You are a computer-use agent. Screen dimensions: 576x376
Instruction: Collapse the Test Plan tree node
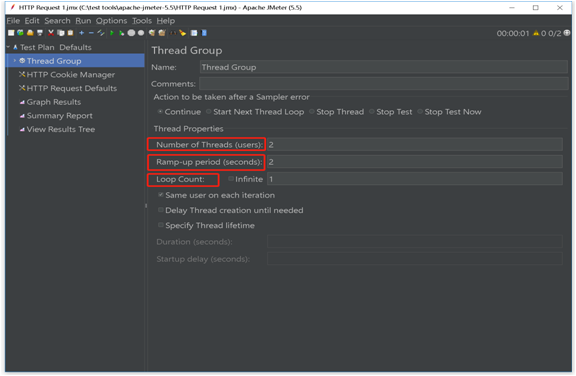(x=8, y=47)
